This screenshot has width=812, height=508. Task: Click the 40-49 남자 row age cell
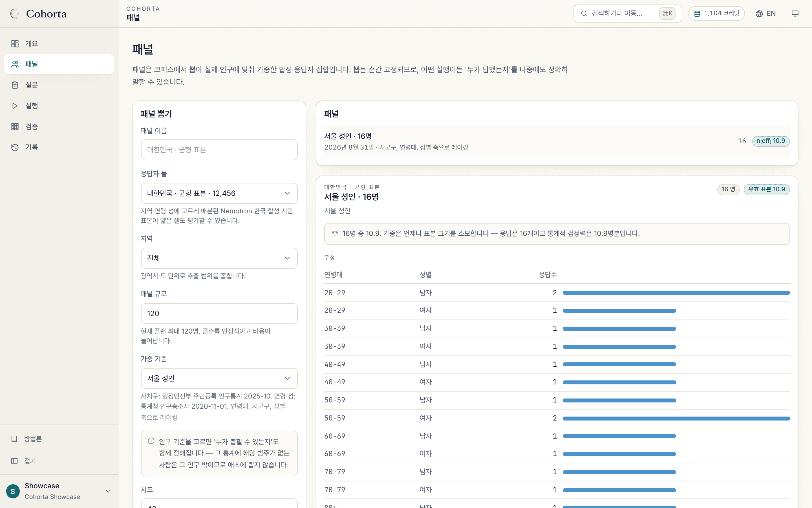(x=335, y=364)
